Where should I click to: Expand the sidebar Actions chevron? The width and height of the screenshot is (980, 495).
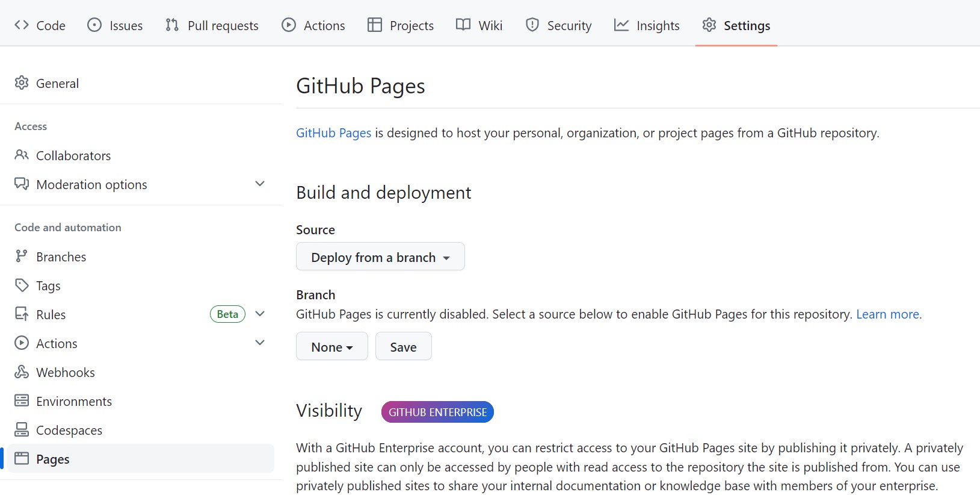[260, 343]
